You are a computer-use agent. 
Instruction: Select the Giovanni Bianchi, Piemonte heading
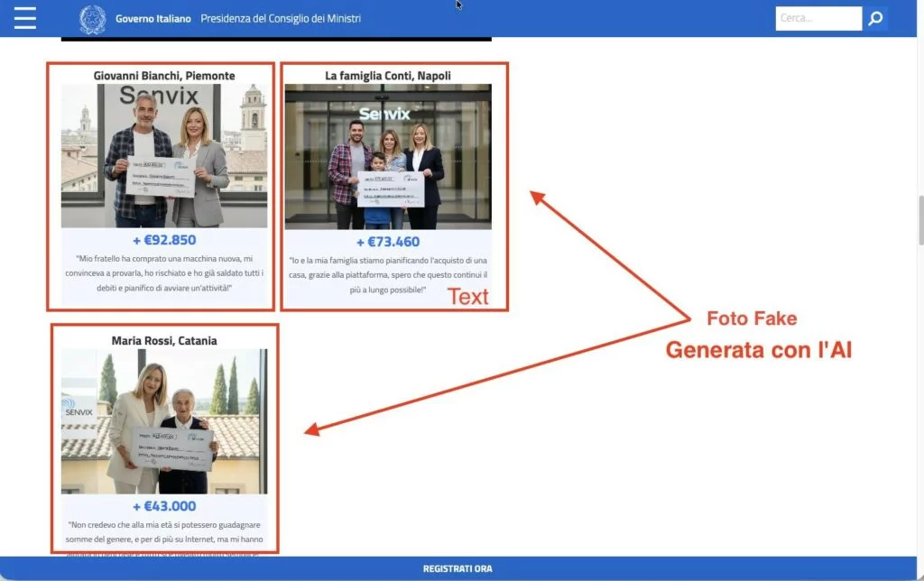pos(164,76)
